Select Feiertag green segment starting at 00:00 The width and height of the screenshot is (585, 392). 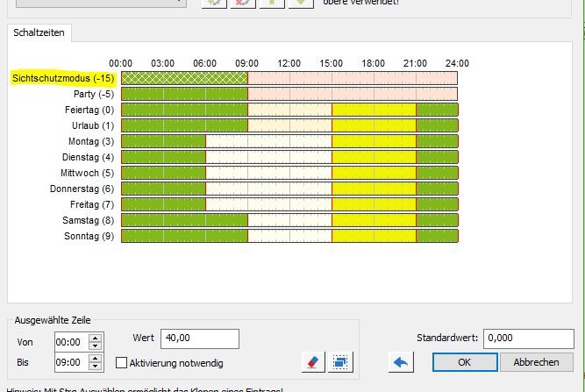coord(185,110)
